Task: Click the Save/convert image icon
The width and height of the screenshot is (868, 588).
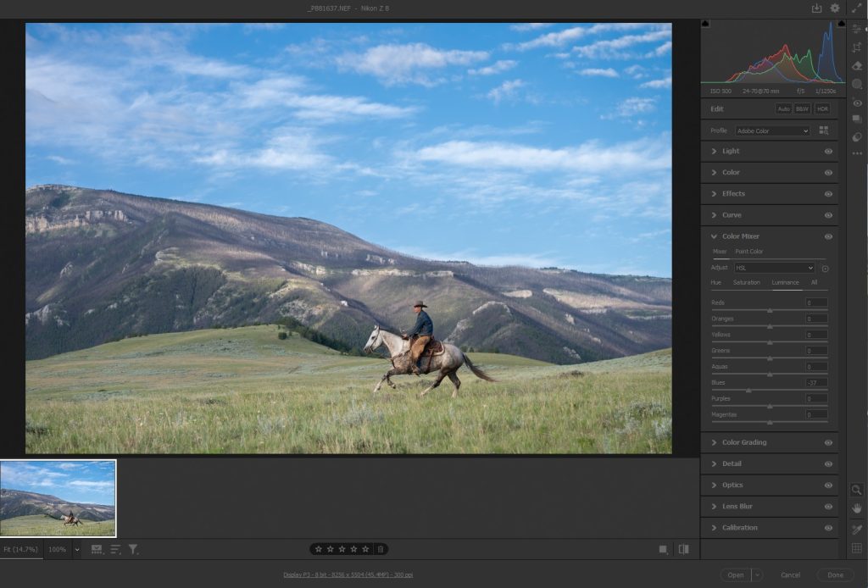Action: (816, 8)
